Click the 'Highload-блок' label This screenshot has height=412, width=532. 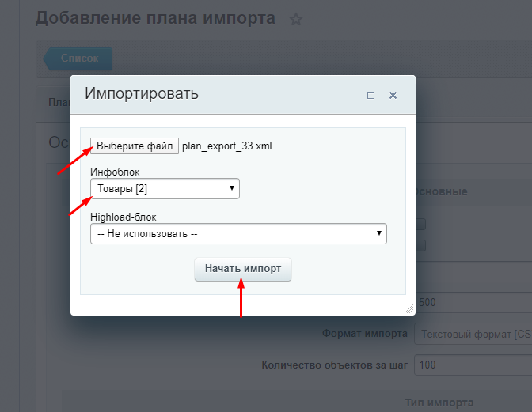point(123,217)
